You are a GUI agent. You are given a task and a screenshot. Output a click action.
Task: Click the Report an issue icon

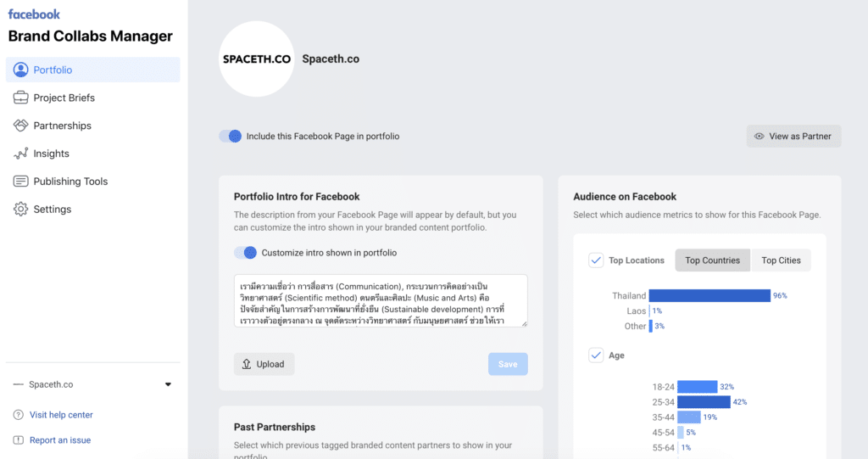[19, 440]
